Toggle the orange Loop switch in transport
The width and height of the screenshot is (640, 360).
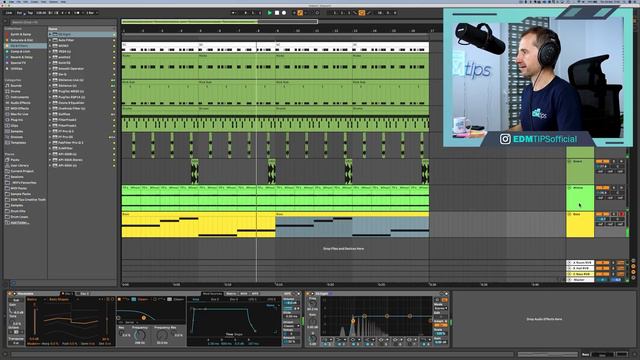(x=362, y=13)
